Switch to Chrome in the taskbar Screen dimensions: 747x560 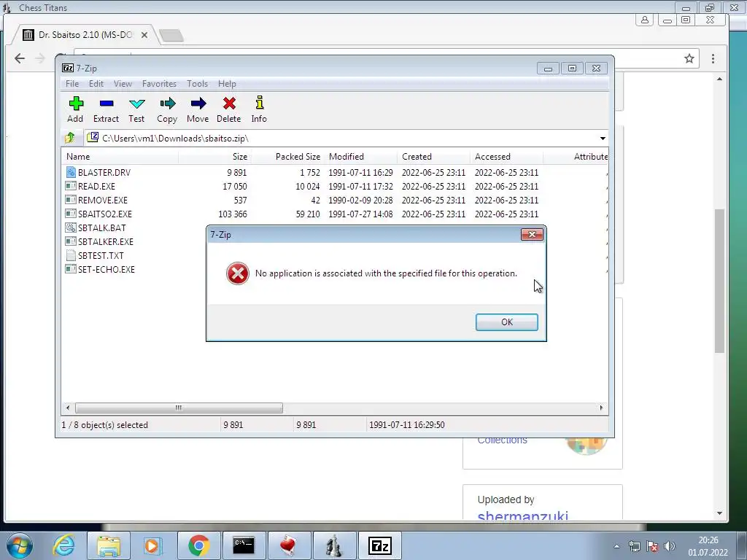198,545
